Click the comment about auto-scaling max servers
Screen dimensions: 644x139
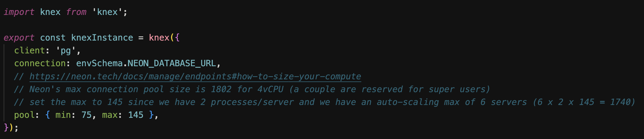point(324,102)
